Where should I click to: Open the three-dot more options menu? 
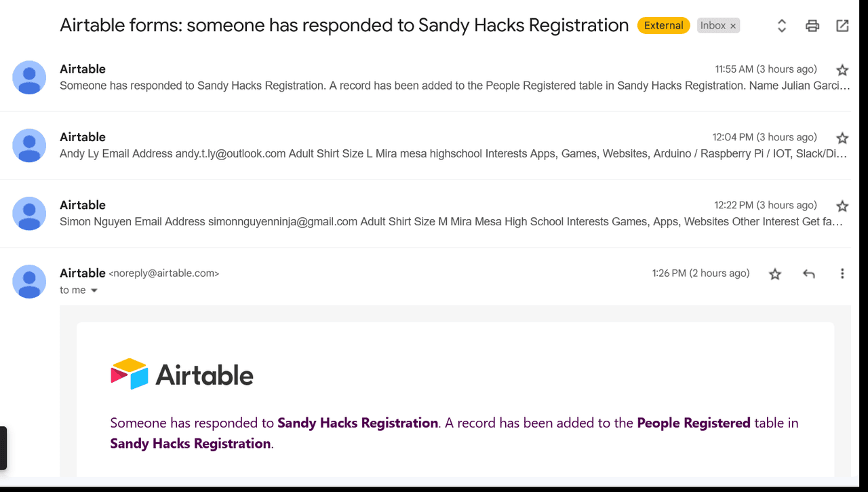tap(842, 273)
